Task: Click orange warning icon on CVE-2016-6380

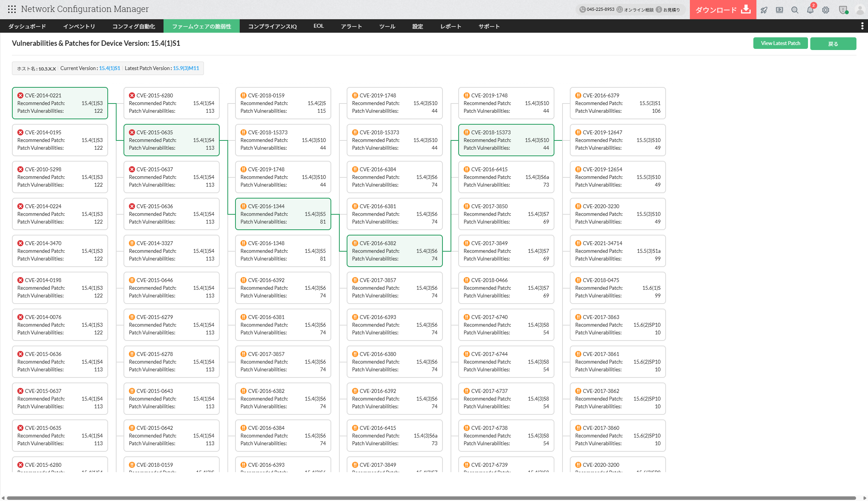Action: coord(355,354)
